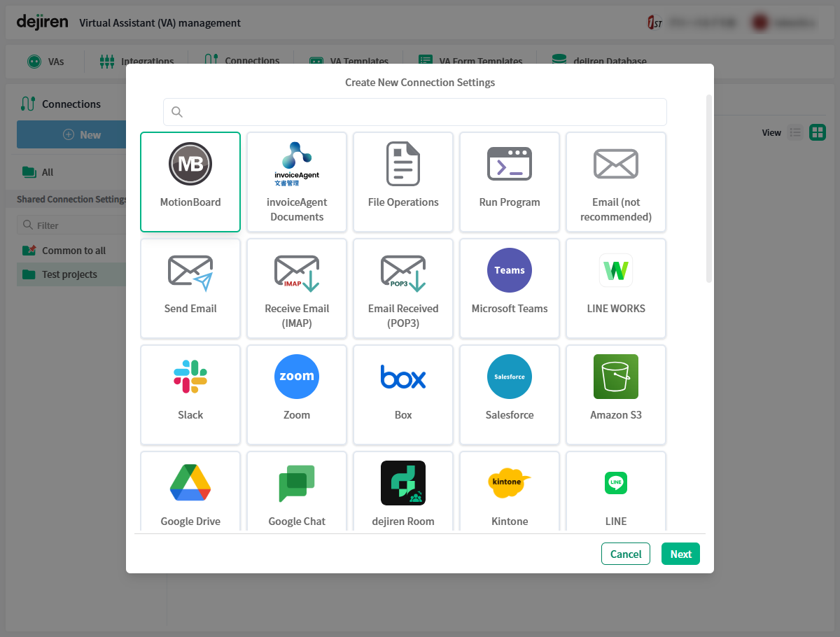Pick the Amazon S3 tile
The width and height of the screenshot is (840, 637).
coord(616,395)
